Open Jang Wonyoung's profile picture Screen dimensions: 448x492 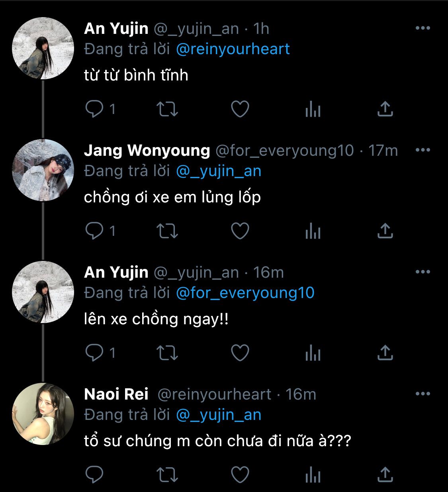point(43,170)
